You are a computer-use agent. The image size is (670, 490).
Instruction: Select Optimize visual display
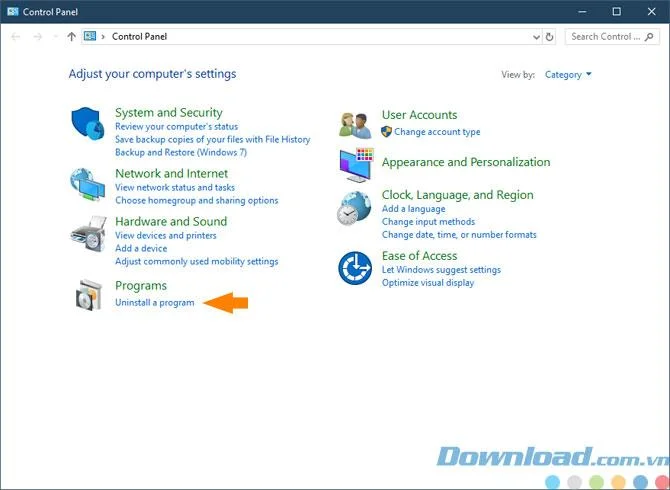click(428, 283)
